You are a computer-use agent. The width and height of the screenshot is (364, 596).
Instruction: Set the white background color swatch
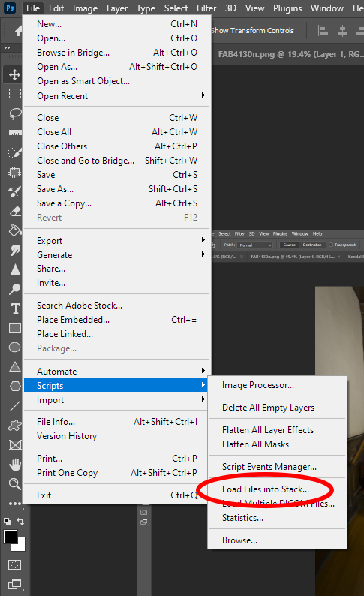(21, 546)
